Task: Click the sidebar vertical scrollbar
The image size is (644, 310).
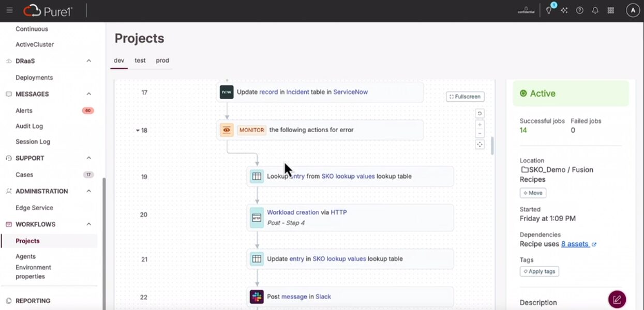Action: pyautogui.click(x=104, y=243)
